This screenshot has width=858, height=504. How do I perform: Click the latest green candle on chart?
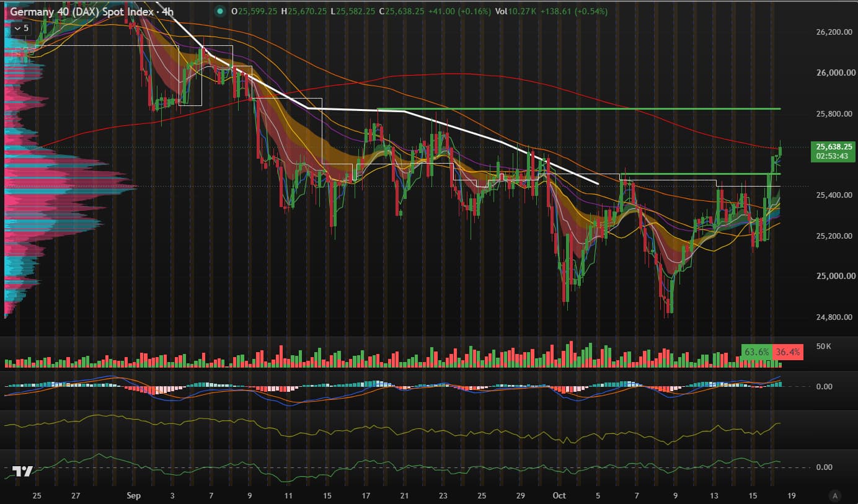click(x=781, y=149)
